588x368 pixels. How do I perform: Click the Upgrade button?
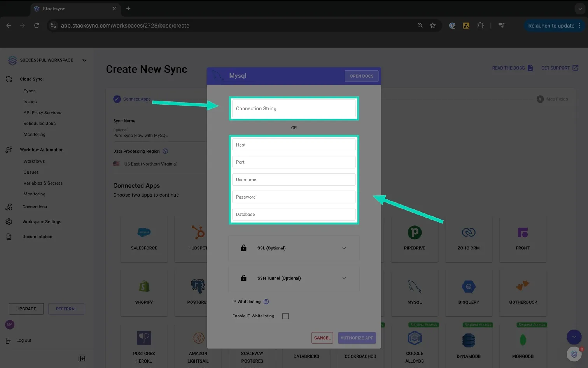(x=26, y=309)
